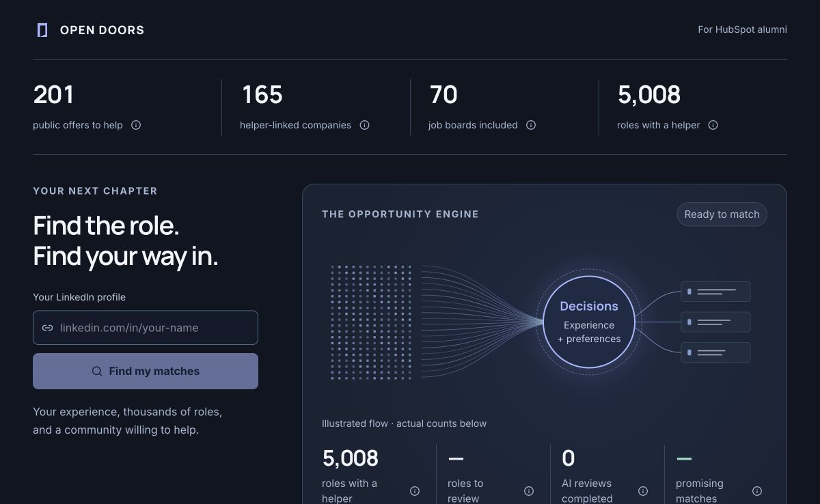The height and width of the screenshot is (504, 820).
Task: Click the 201 public offers count
Action: pos(53,94)
